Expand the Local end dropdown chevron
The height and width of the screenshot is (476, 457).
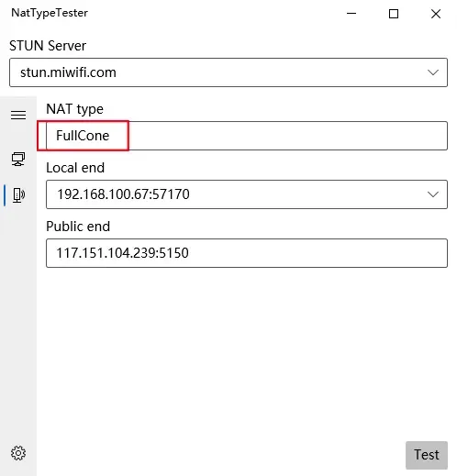433,194
